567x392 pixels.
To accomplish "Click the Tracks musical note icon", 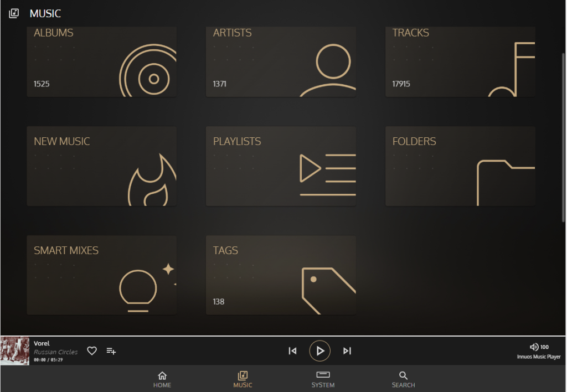I will click(512, 69).
